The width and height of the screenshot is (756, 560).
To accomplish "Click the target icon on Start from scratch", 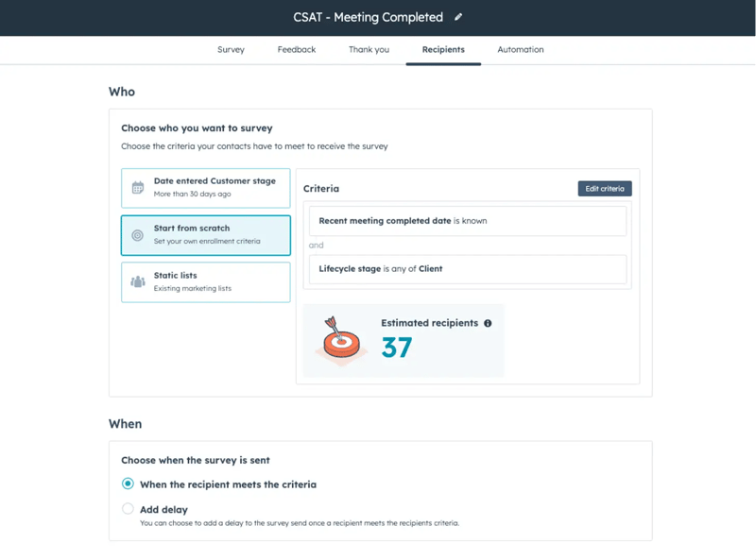I will [x=137, y=235].
